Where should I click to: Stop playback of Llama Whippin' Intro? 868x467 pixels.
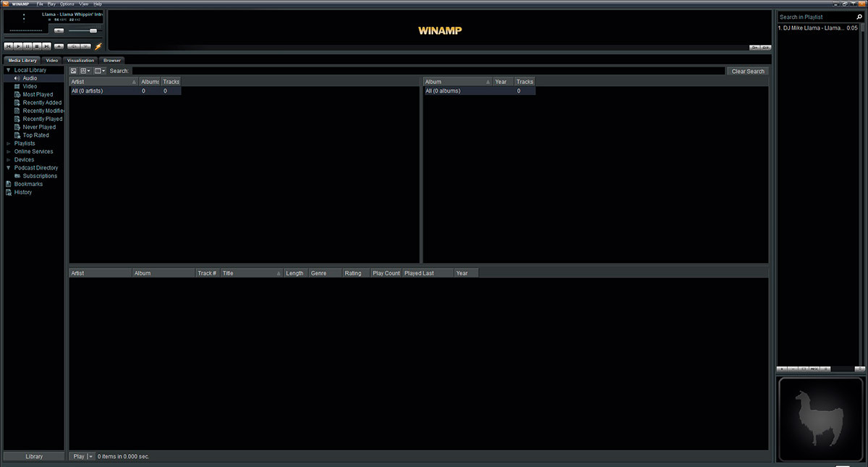[37, 46]
